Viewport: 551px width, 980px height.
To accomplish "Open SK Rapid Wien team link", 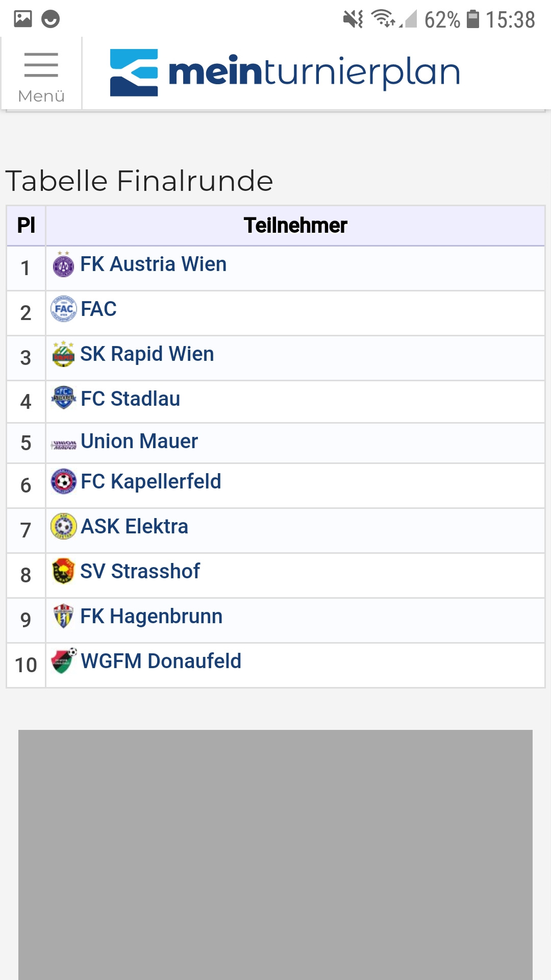I will [x=147, y=354].
